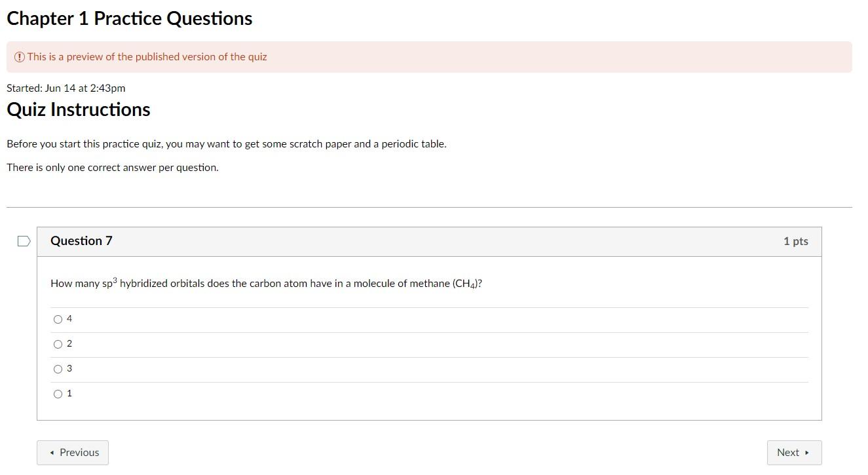
Task: Click the Quiz Instructions heading
Action: [x=78, y=109]
